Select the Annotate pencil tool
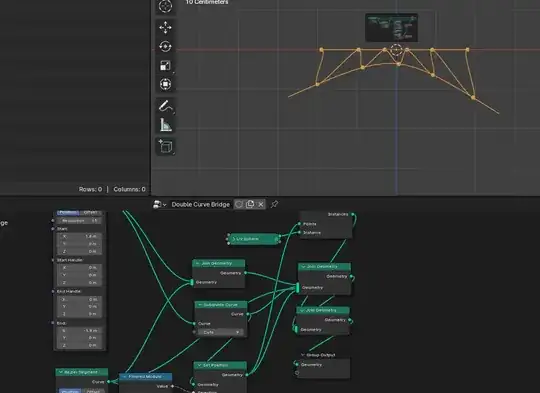This screenshot has width=540, height=393. tap(166, 106)
